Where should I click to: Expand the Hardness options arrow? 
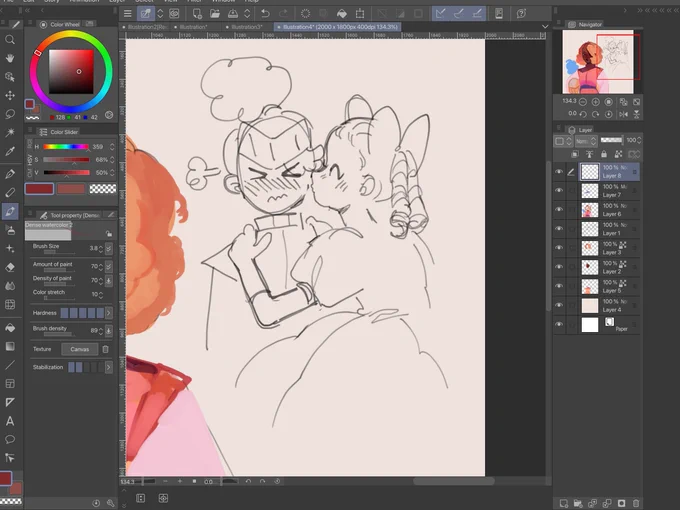point(108,313)
